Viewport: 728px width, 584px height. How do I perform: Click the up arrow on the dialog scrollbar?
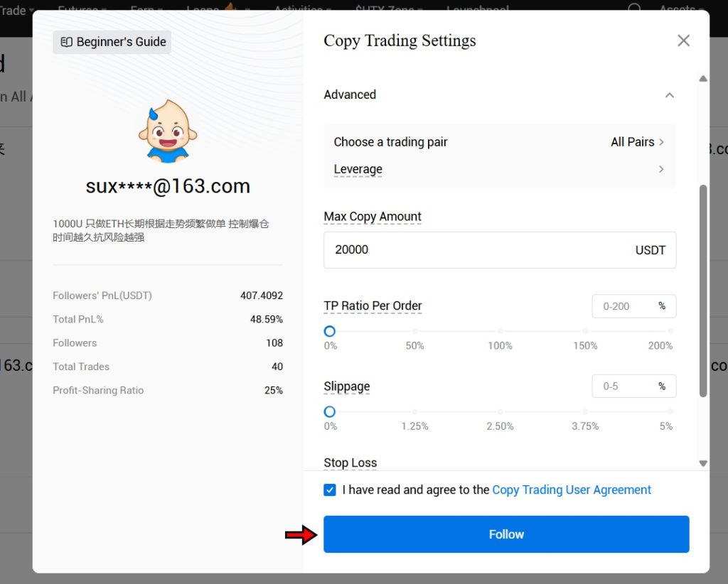click(x=703, y=78)
